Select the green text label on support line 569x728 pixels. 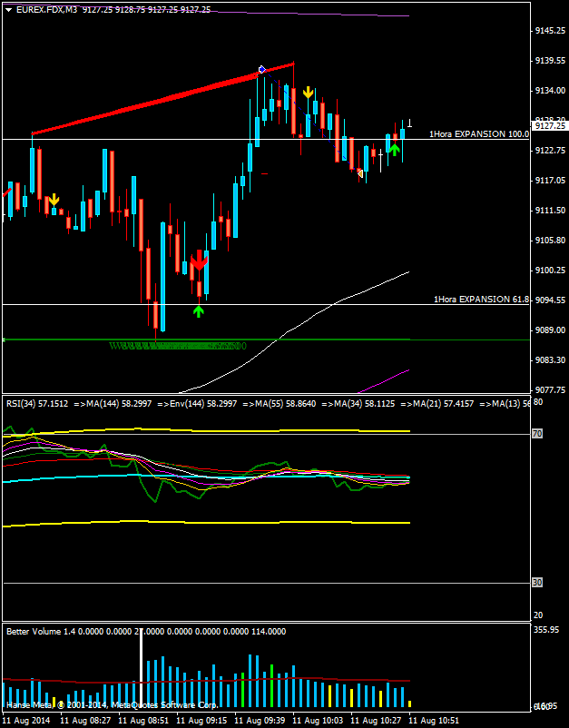177,346
